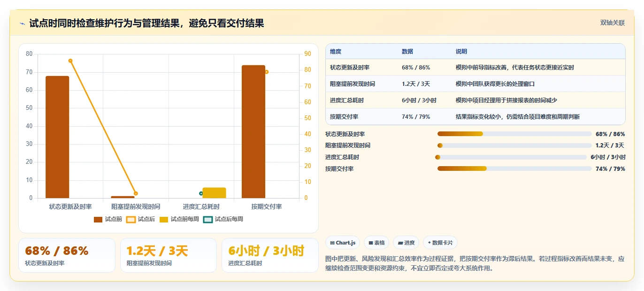Click the 68% / 86% table cell

point(416,68)
